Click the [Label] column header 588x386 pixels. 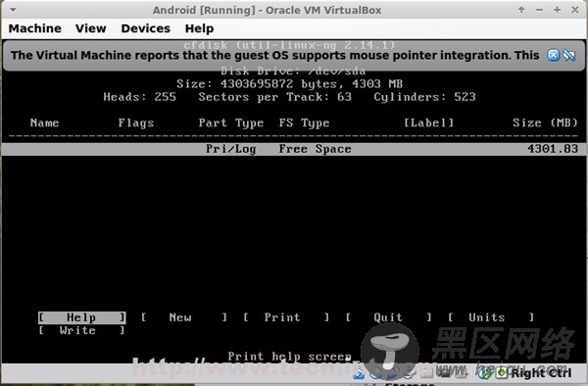click(428, 122)
